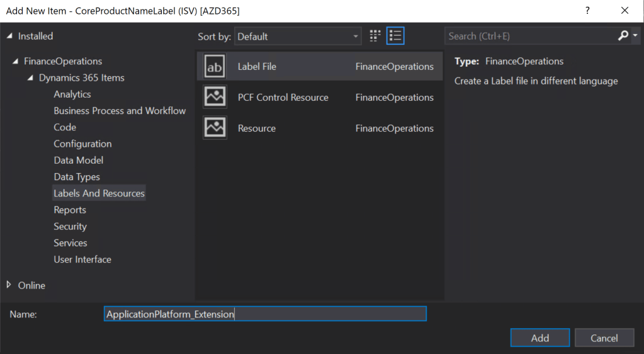Click into the Name text field
The height and width of the screenshot is (354, 644).
click(265, 314)
